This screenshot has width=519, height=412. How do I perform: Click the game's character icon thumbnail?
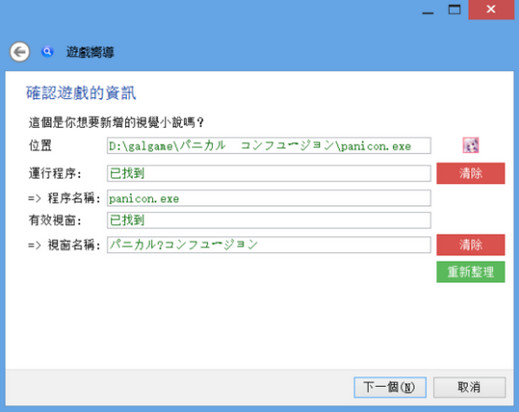[x=471, y=145]
